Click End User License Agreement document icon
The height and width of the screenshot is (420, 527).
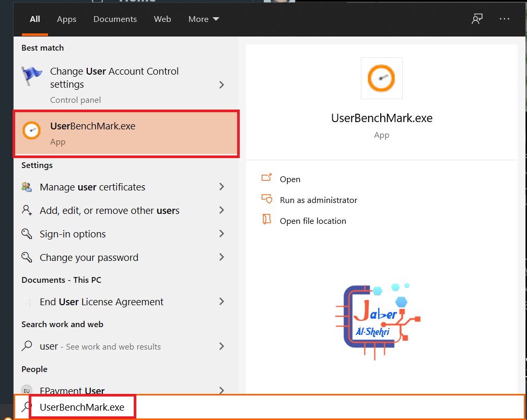point(27,302)
